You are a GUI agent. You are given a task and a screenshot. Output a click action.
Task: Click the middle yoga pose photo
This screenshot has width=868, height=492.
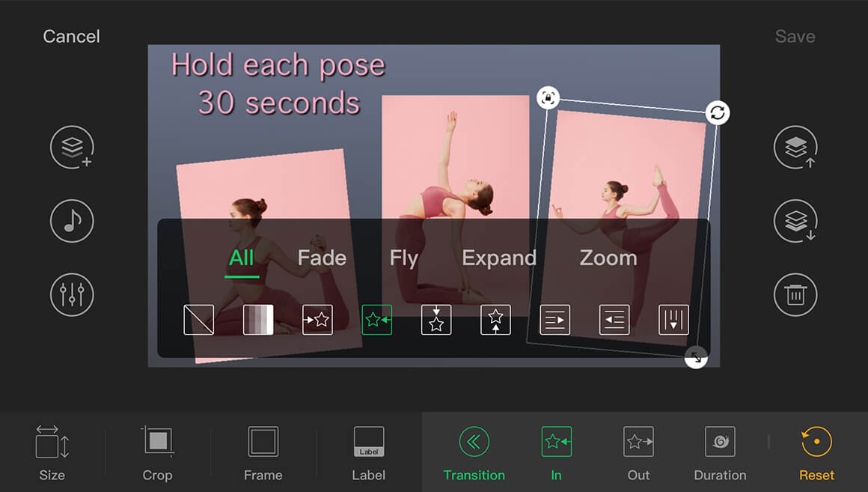[455, 157]
